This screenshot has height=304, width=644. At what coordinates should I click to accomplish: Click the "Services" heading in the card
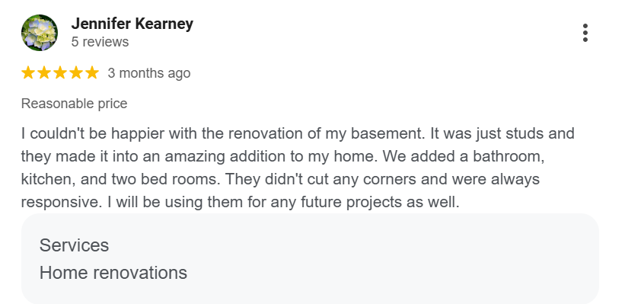coord(74,245)
